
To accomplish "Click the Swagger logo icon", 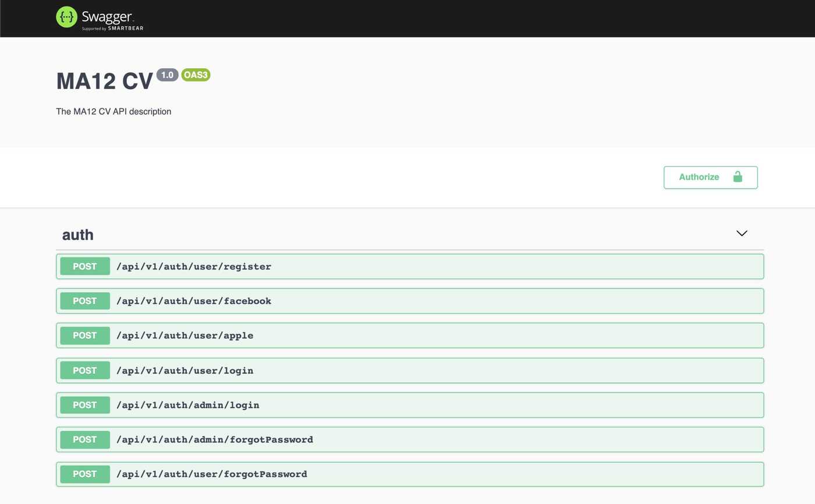I will (x=66, y=17).
